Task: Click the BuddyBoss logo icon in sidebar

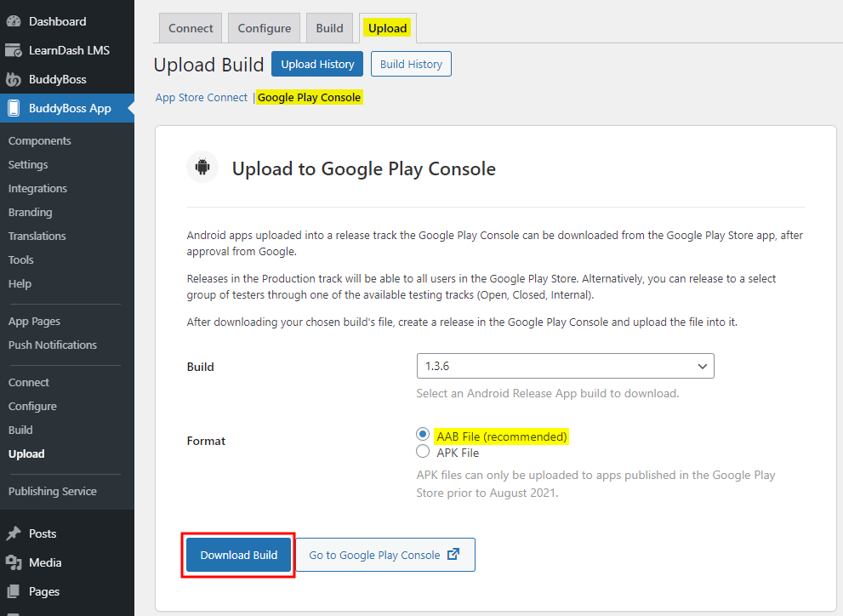Action: click(14, 79)
